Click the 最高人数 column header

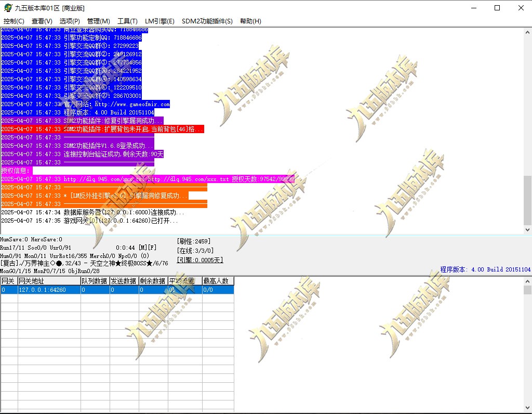tap(218, 281)
